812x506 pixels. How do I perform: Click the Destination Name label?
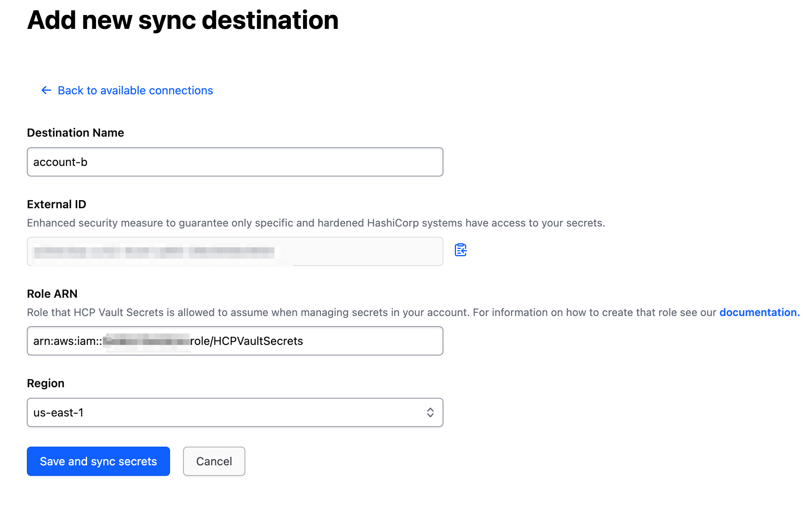[75, 133]
